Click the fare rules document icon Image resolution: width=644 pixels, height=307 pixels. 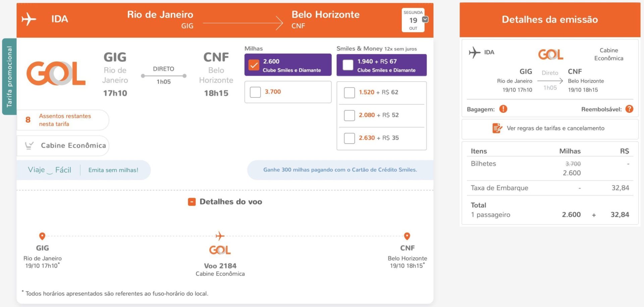497,128
